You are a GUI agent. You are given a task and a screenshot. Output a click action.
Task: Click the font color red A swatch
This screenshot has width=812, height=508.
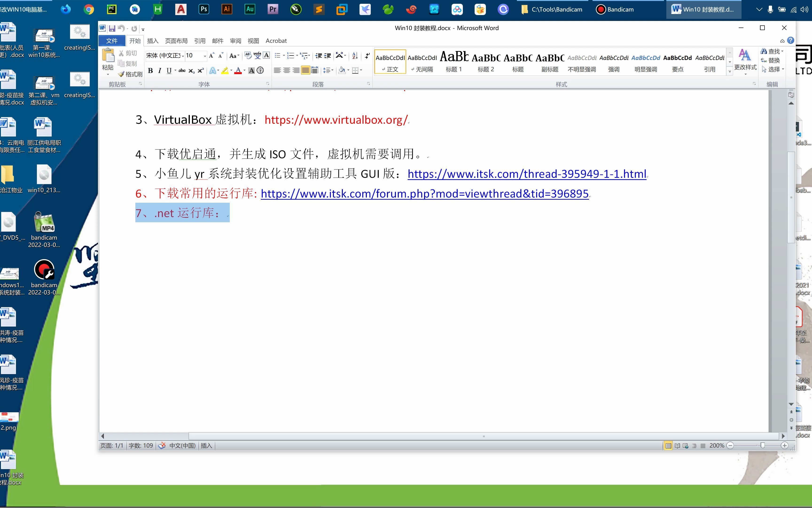click(238, 71)
